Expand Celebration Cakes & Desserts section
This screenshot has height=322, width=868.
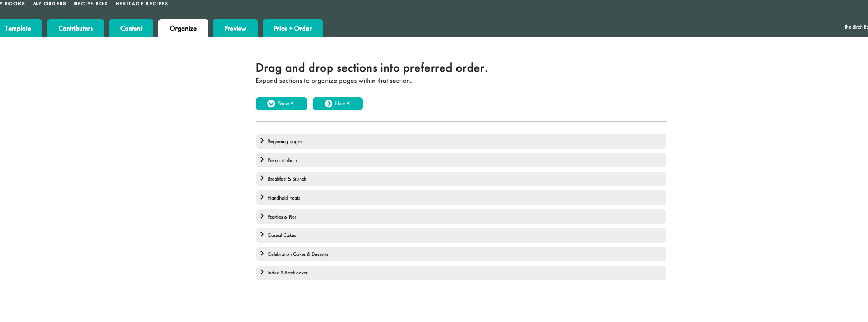click(262, 254)
